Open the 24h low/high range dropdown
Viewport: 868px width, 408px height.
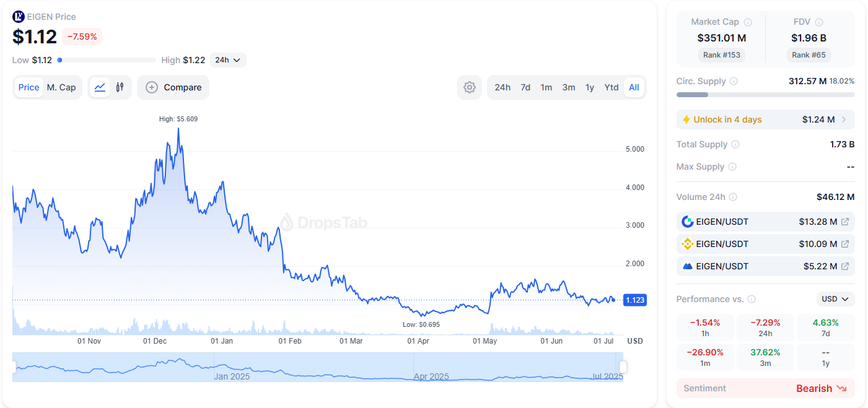[228, 60]
